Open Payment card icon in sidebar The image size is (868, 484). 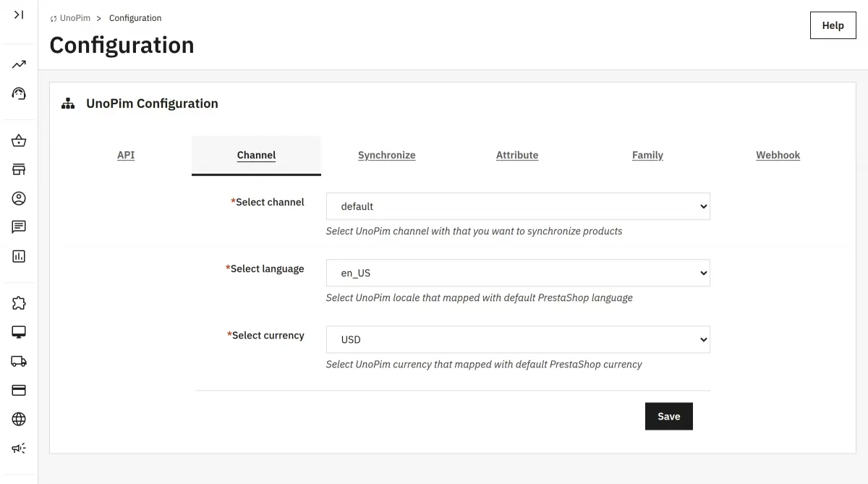click(19, 390)
